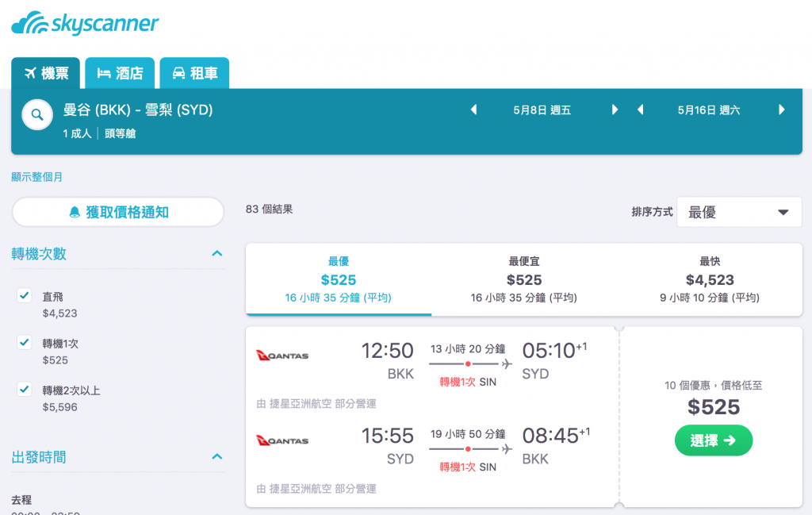Click the 獲取價格通知 price alert button

click(118, 212)
